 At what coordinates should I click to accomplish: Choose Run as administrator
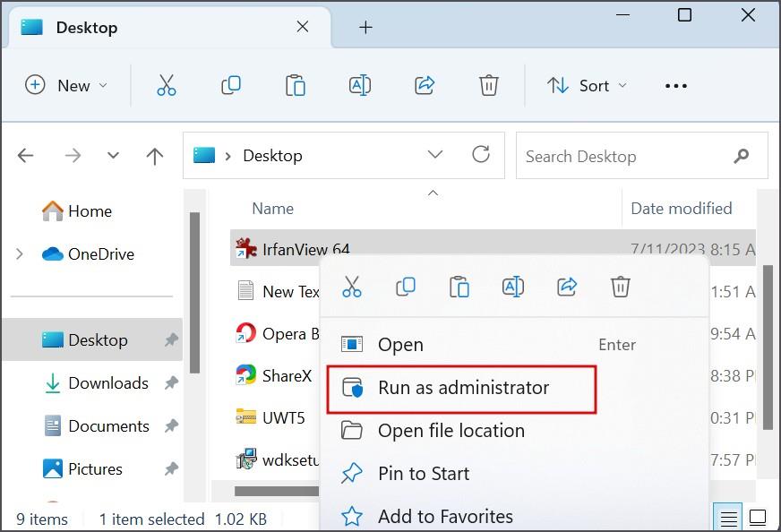coord(461,388)
